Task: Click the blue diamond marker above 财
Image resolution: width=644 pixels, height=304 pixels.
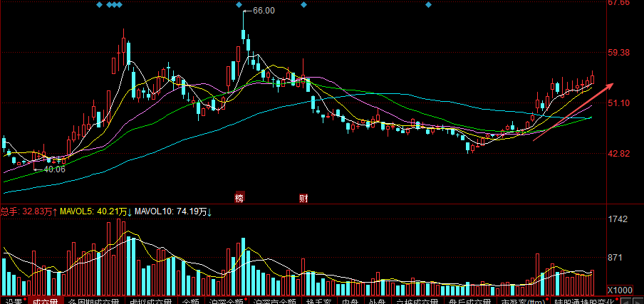Action: click(304, 4)
